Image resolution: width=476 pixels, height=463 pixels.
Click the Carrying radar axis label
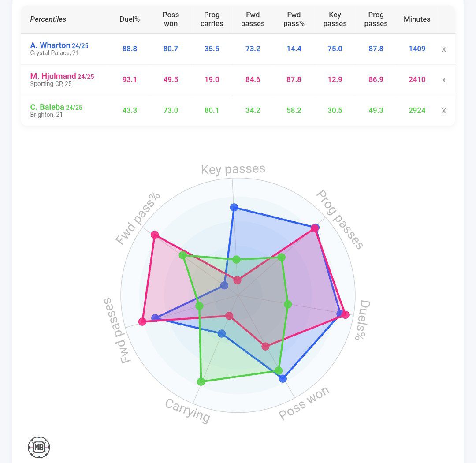point(187,410)
